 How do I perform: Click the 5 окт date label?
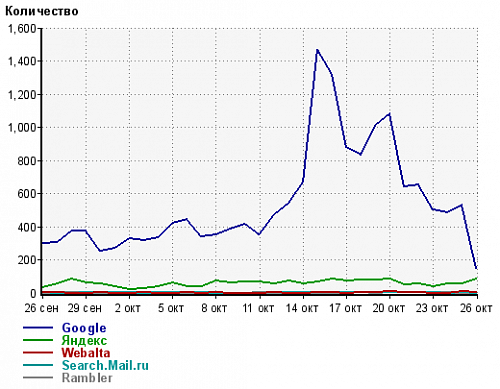pyautogui.click(x=171, y=308)
